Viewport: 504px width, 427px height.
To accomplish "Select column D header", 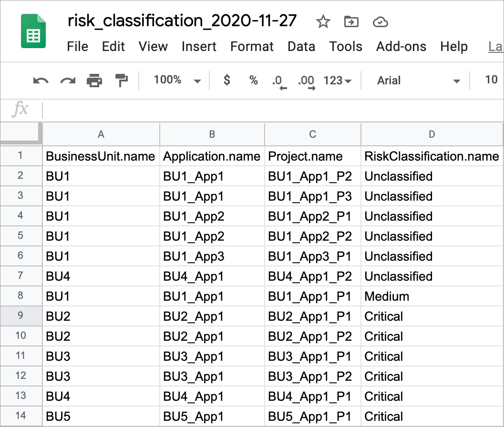I will click(432, 134).
